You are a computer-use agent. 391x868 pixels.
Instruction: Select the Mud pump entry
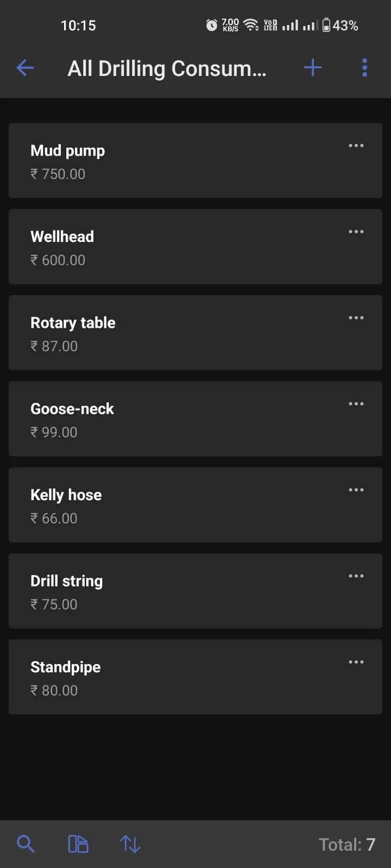coord(195,161)
